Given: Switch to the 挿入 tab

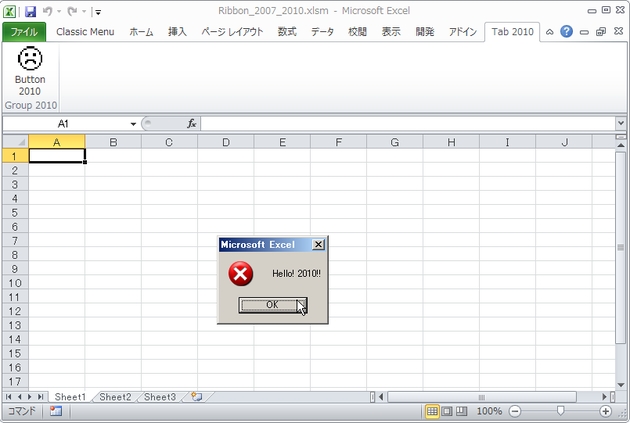Looking at the screenshot, I should [177, 32].
